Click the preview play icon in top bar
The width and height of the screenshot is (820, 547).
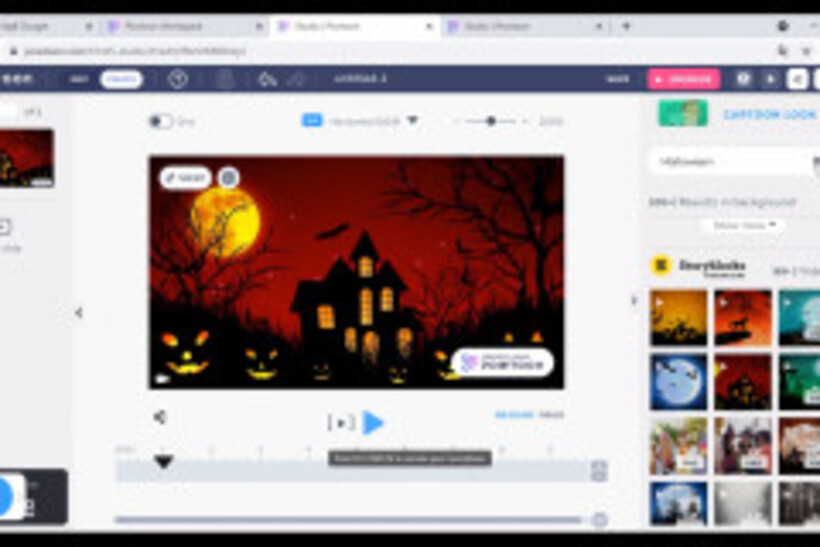[x=770, y=79]
